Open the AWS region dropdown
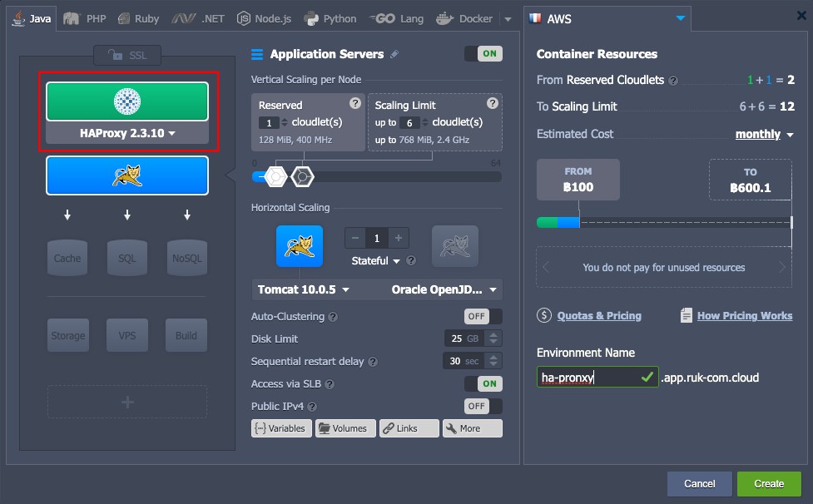 coord(680,18)
